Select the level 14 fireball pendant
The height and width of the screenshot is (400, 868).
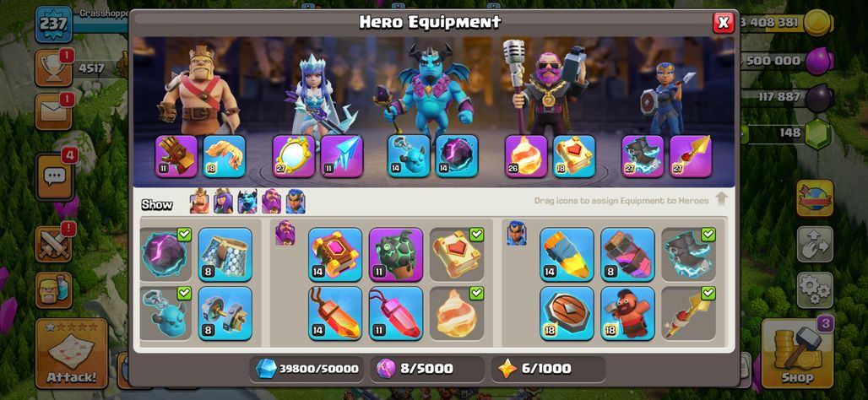[x=335, y=313]
